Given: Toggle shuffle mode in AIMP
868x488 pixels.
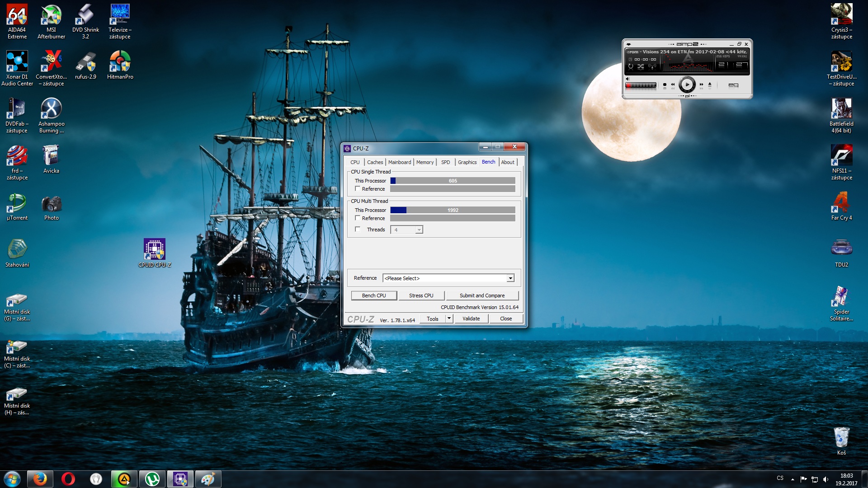Looking at the screenshot, I should coord(641,66).
